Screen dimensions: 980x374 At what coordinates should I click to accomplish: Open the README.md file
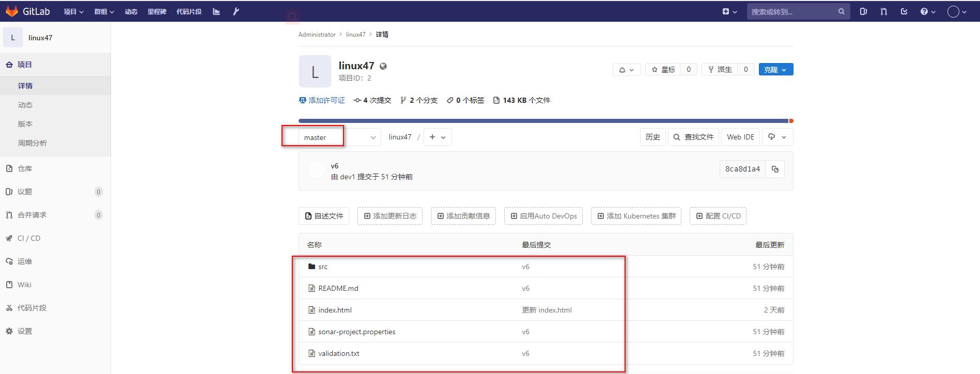click(x=338, y=288)
